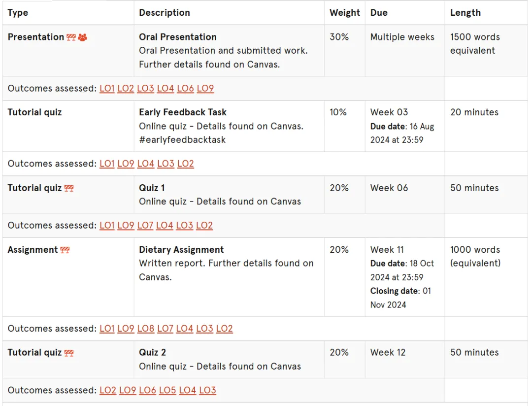Select the Early Feedback Task title
Screen dimensions: 532x406
[x=183, y=112]
